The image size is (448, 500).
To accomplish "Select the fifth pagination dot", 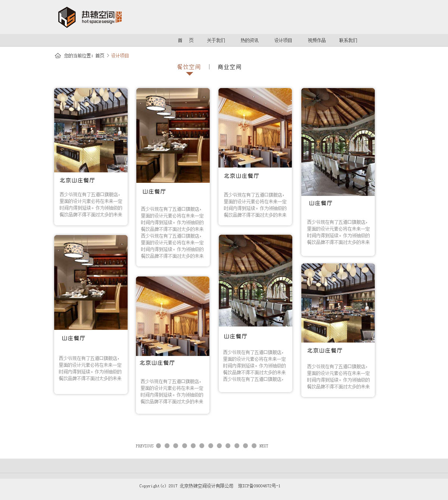I will (x=193, y=446).
